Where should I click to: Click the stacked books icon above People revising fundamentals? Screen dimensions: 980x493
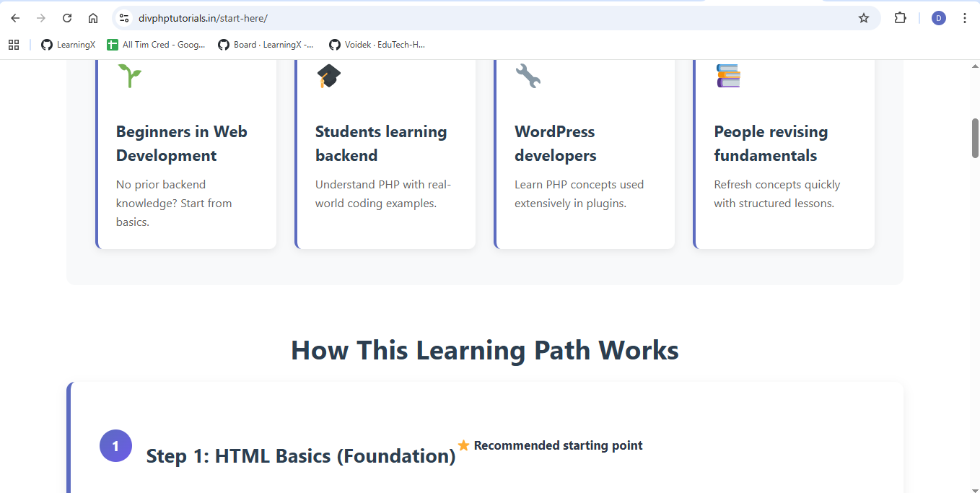click(727, 75)
